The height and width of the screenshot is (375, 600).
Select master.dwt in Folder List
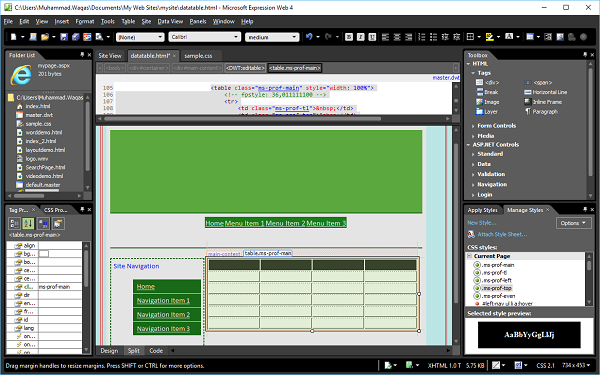(39, 115)
